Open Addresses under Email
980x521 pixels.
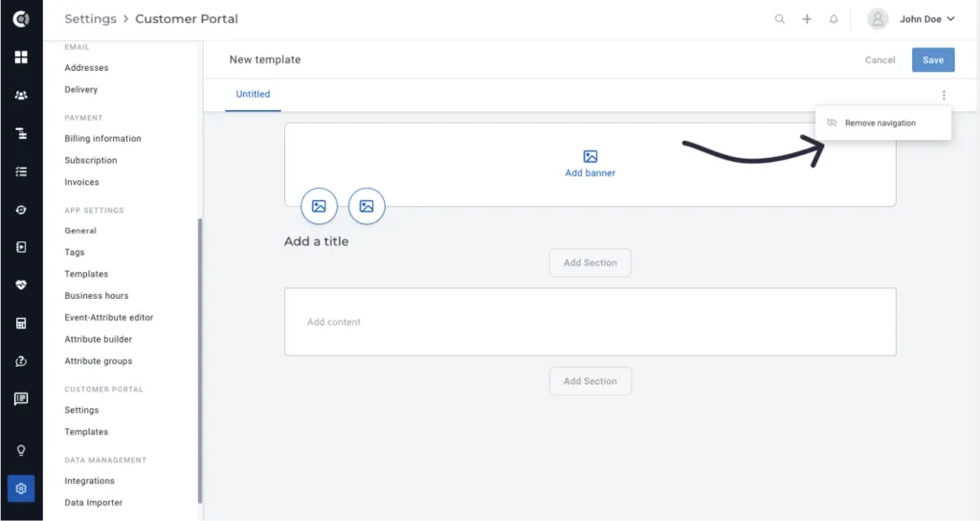[86, 68]
